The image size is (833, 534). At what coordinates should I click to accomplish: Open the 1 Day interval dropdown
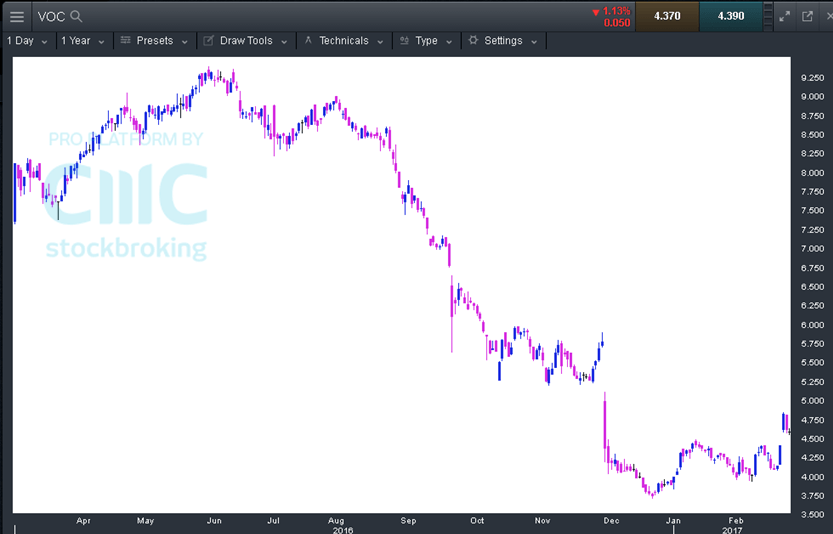[27, 41]
